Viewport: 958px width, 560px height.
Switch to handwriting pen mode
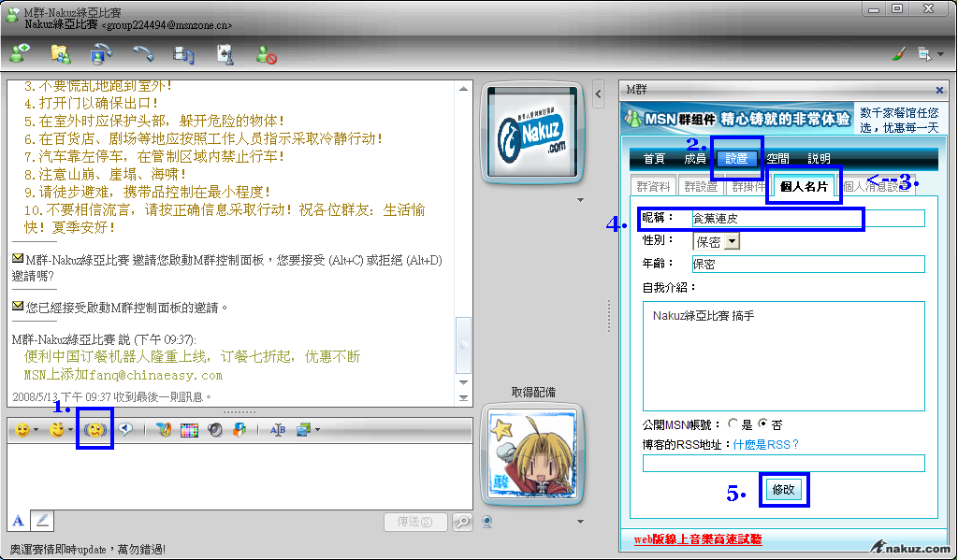(x=42, y=521)
